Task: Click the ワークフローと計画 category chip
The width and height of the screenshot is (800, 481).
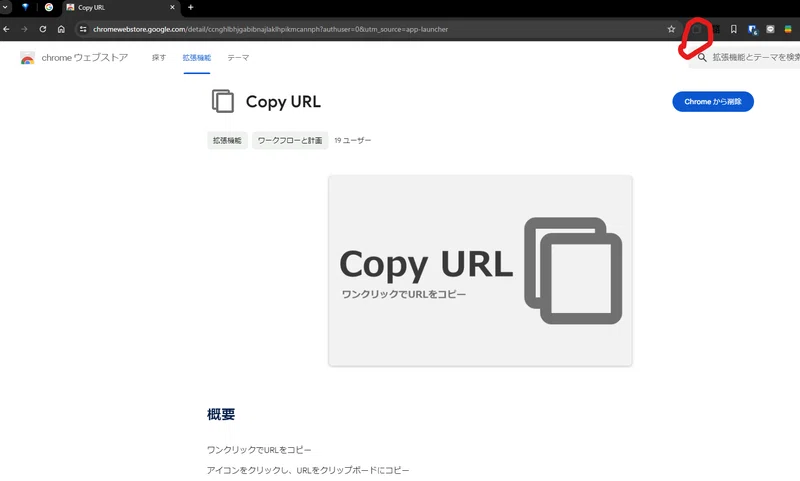Action: click(290, 140)
